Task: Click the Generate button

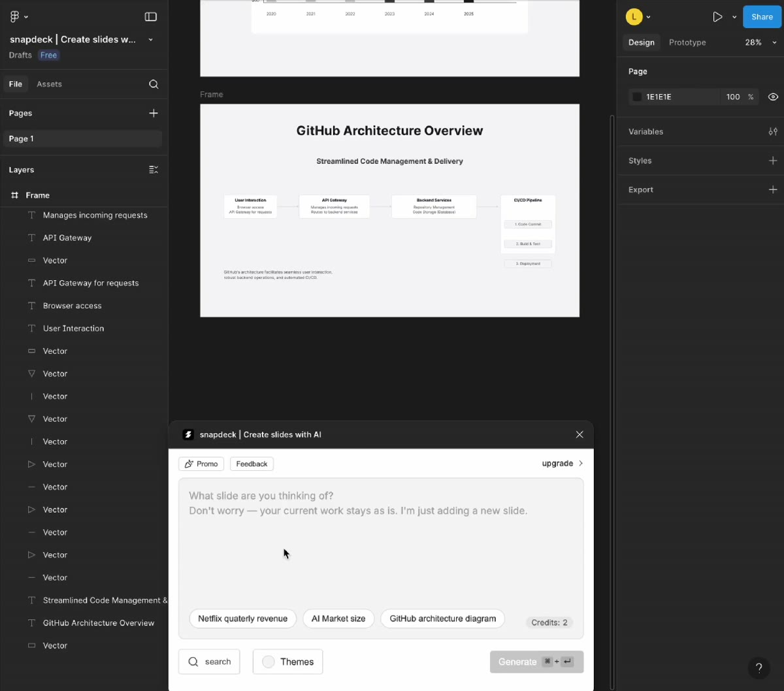Action: (x=536, y=662)
